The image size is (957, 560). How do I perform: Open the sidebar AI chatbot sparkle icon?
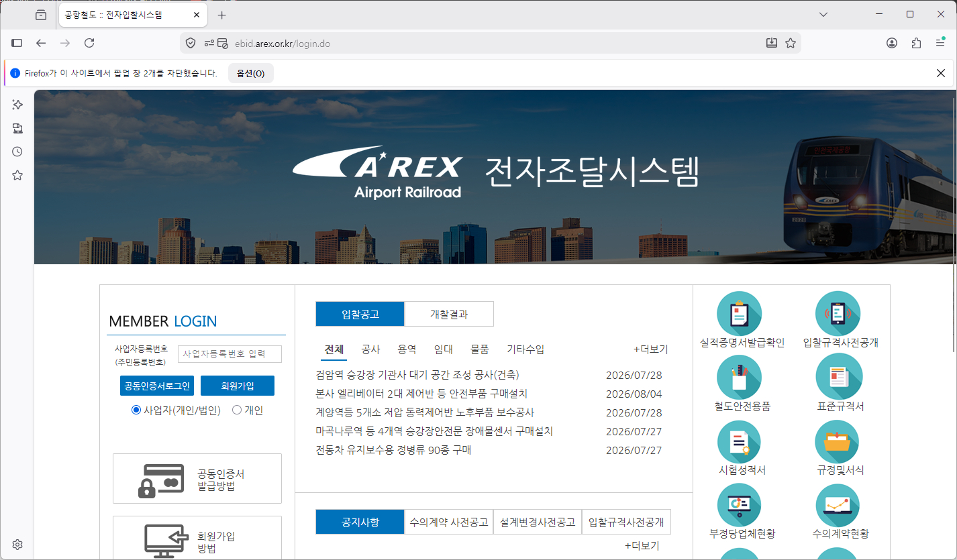pyautogui.click(x=17, y=105)
